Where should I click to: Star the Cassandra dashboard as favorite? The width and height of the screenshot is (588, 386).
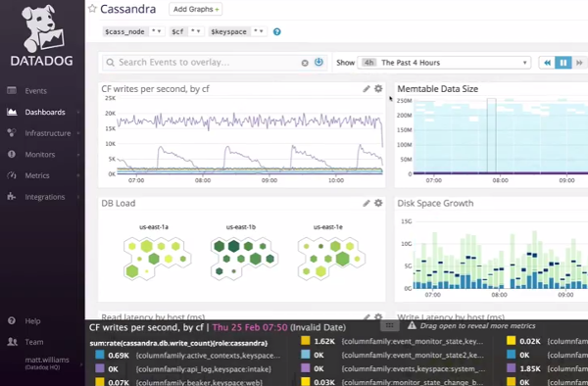pos(92,9)
